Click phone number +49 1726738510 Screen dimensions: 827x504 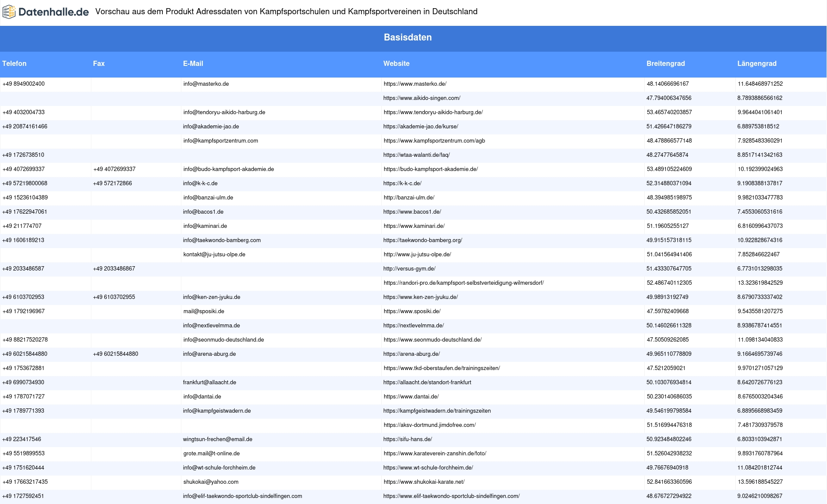(x=23, y=155)
